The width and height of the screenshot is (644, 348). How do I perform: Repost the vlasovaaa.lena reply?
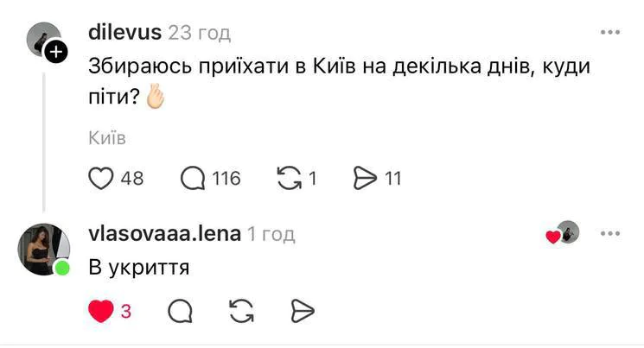point(239,312)
